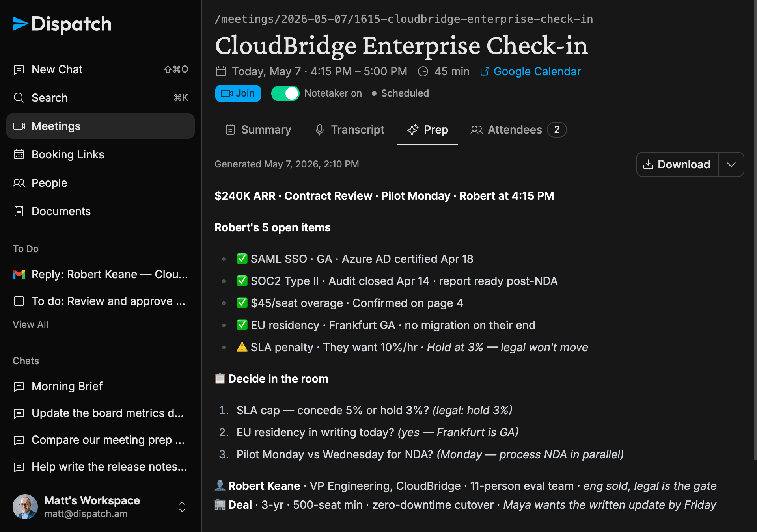Check the Review and approve to-do checkbox
This screenshot has height=532, width=757.
point(19,301)
